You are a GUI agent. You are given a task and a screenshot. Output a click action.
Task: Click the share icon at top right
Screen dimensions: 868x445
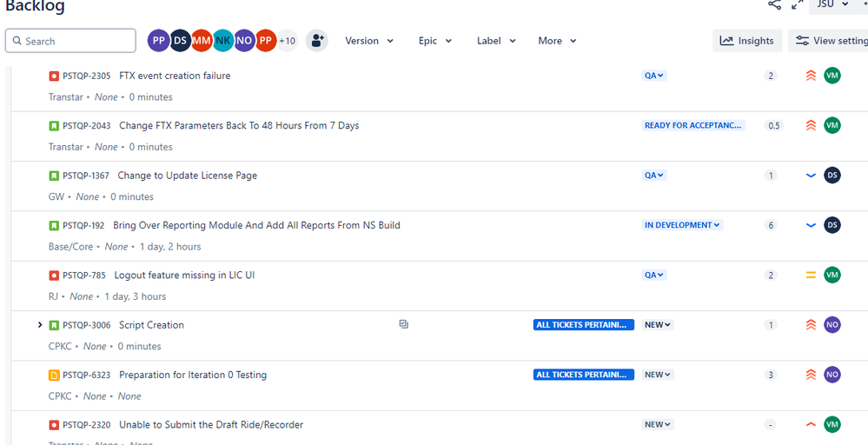(774, 4)
